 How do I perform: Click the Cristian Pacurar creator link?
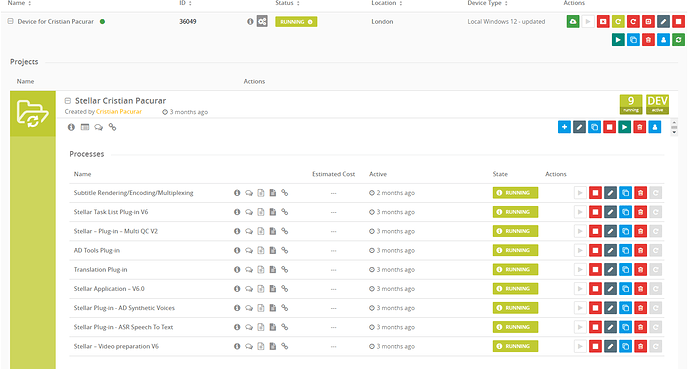pos(119,112)
